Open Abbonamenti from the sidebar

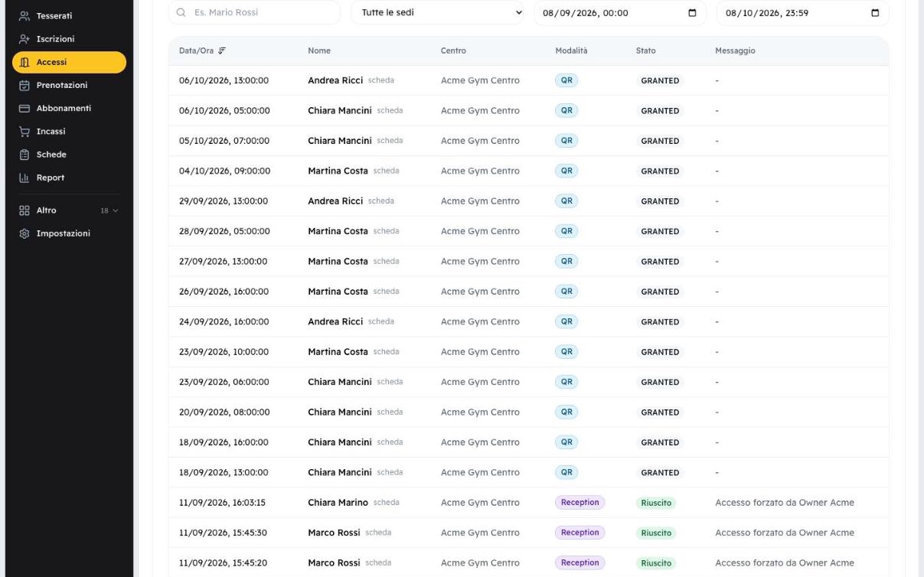[x=69, y=108]
